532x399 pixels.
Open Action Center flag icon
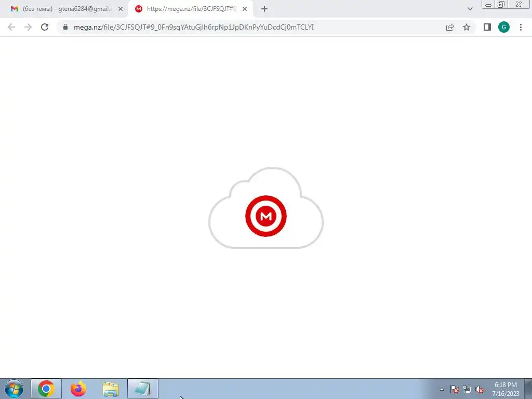click(x=455, y=389)
